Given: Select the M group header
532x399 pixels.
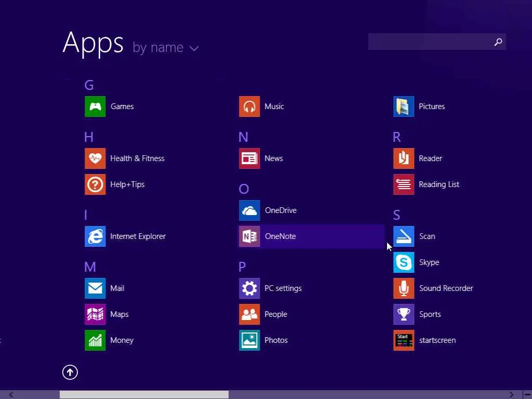Looking at the screenshot, I should click(x=90, y=267).
